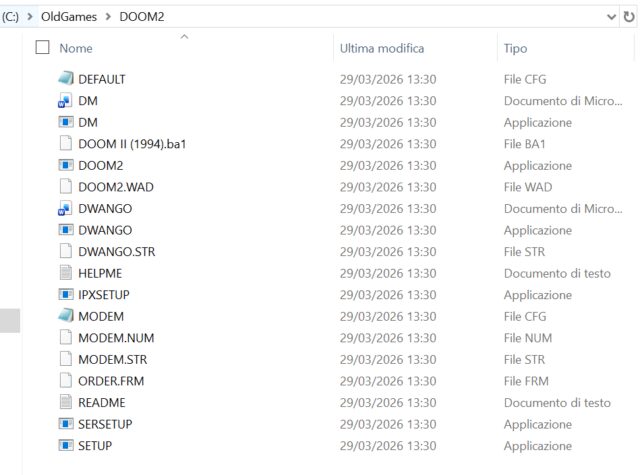Select the IPXSETUP application icon
The image size is (640, 475).
click(x=65, y=295)
